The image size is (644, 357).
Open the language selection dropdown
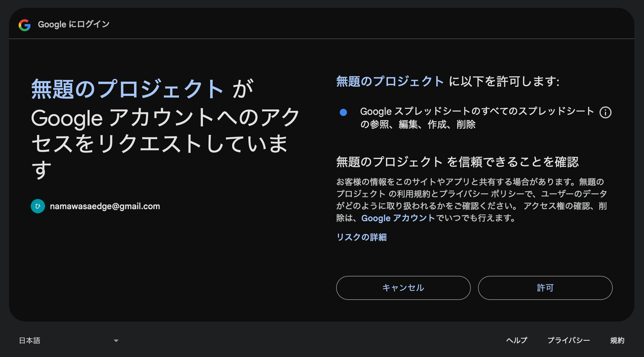[69, 340]
